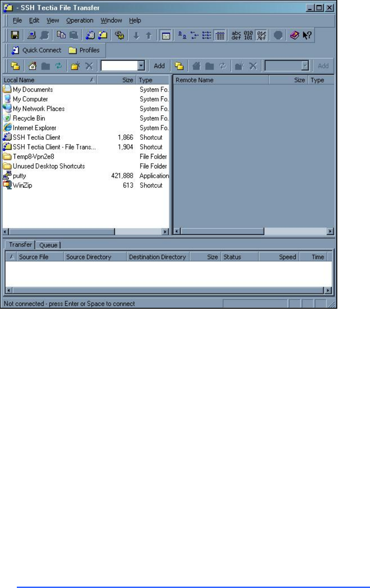Open the local favorites combo box dropdown arrow

tap(141, 66)
